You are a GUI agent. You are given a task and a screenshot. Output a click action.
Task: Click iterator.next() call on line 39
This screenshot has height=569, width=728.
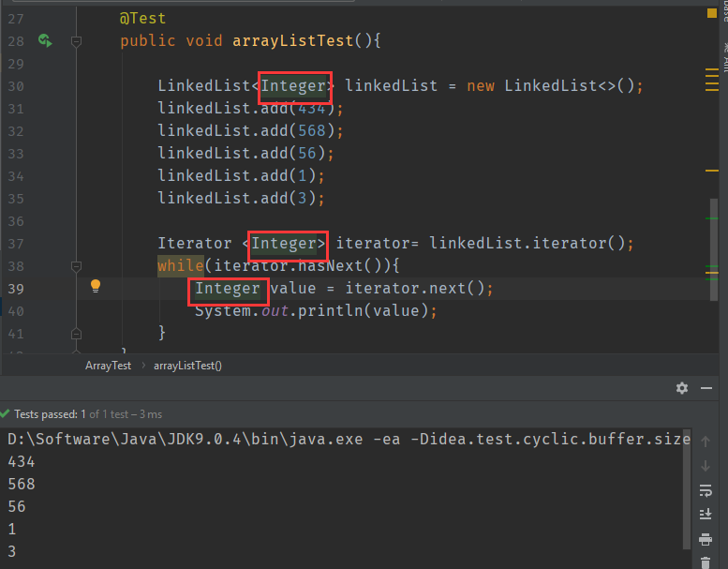(x=415, y=289)
